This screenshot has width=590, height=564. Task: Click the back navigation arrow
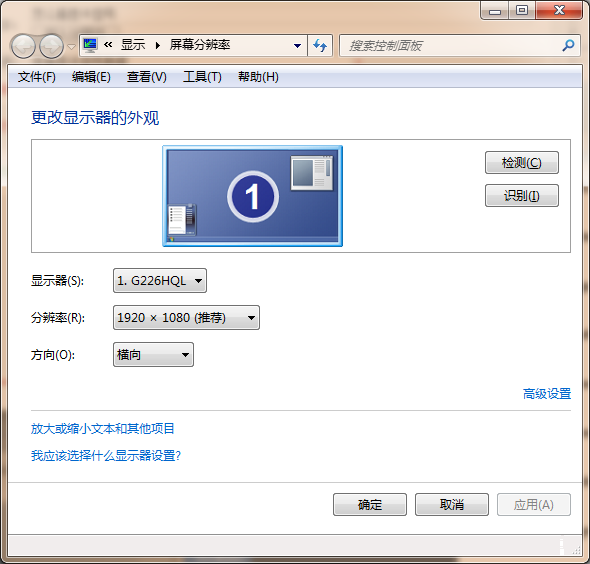[23, 46]
